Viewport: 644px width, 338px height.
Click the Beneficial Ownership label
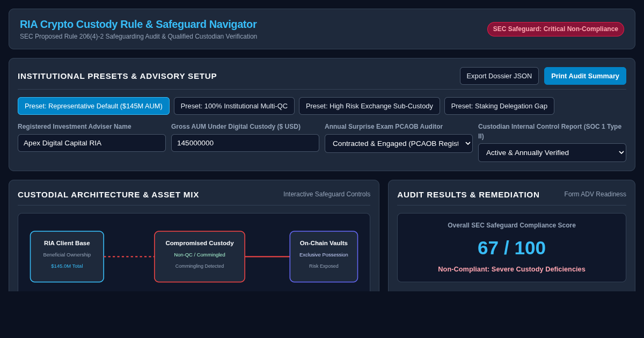click(67, 255)
